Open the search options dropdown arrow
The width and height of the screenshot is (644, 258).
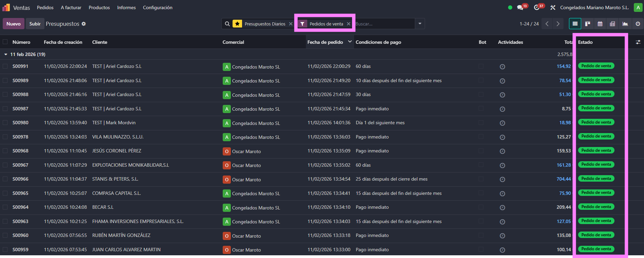coord(420,24)
